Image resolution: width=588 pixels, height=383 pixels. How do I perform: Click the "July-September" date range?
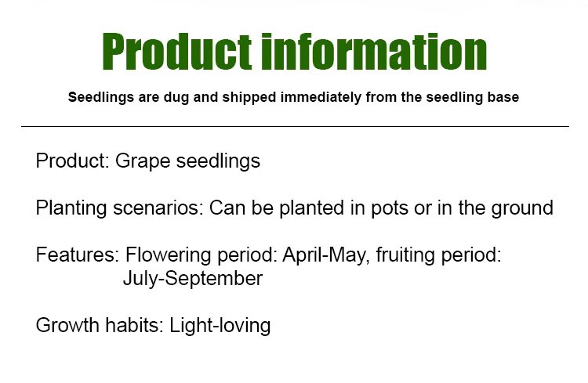pos(193,278)
